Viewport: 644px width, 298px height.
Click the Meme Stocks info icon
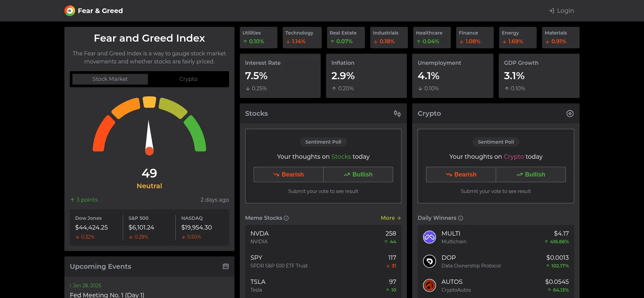coord(286,218)
